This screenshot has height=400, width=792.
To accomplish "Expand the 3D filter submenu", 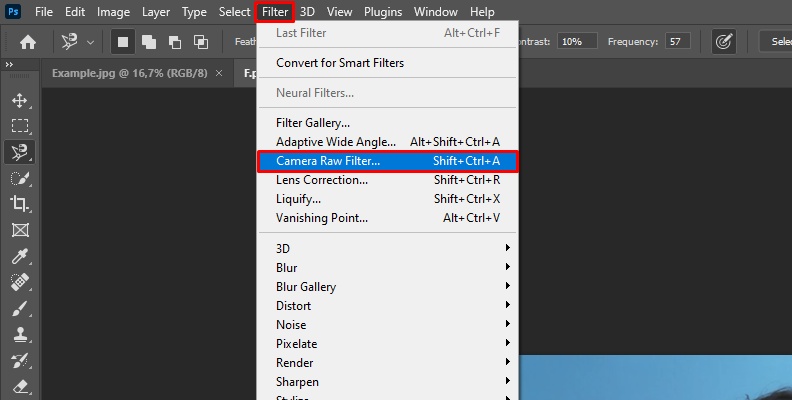I will point(387,248).
